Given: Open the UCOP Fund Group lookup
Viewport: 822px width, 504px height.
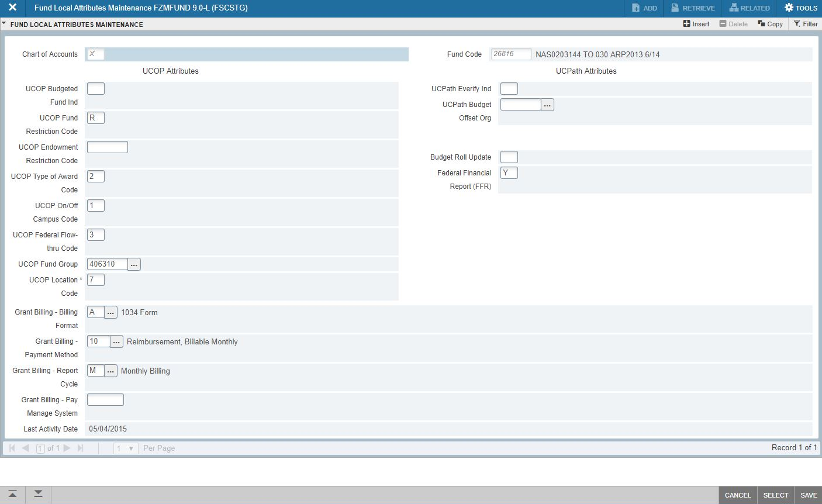Looking at the screenshot, I should (x=134, y=264).
